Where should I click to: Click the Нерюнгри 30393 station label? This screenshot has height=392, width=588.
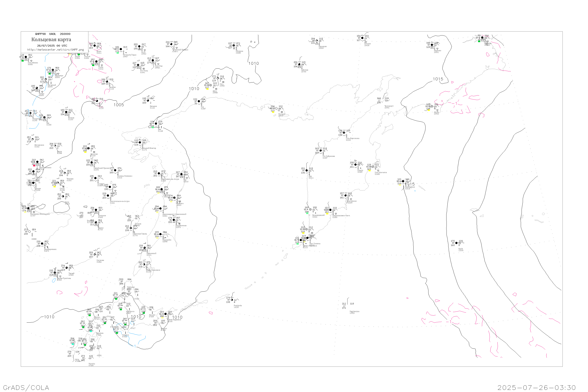(59, 76)
